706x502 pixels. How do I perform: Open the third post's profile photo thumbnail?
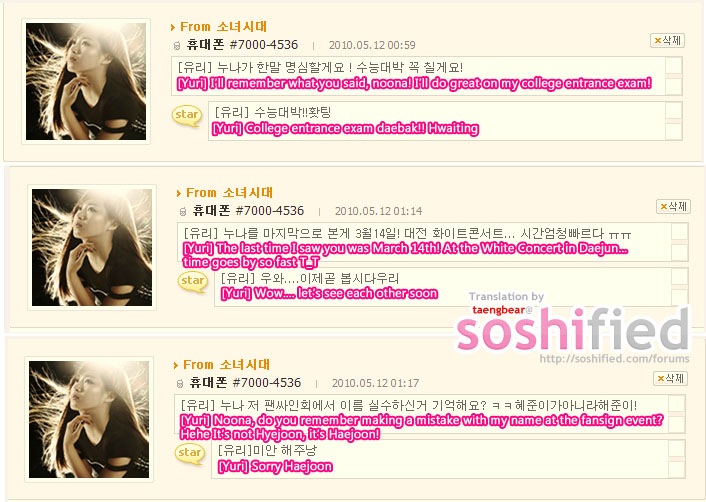coord(89,419)
